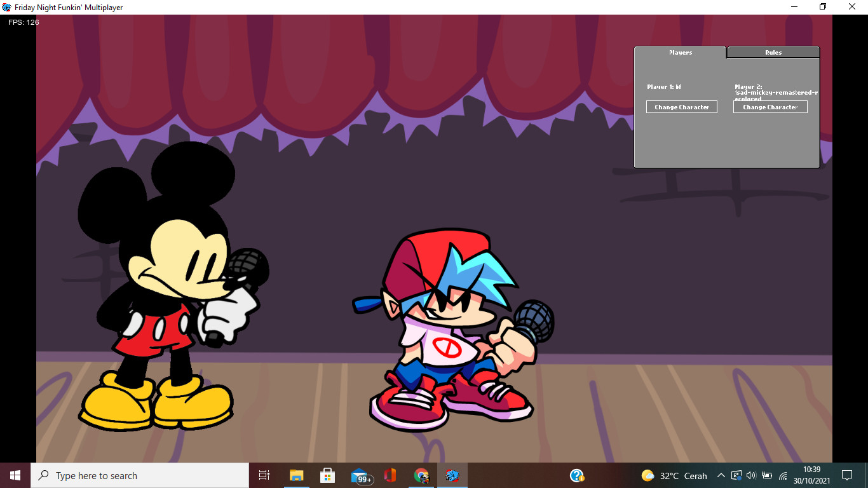Change Player 1's character
Viewport: 868px width, 488px height.
[682, 107]
